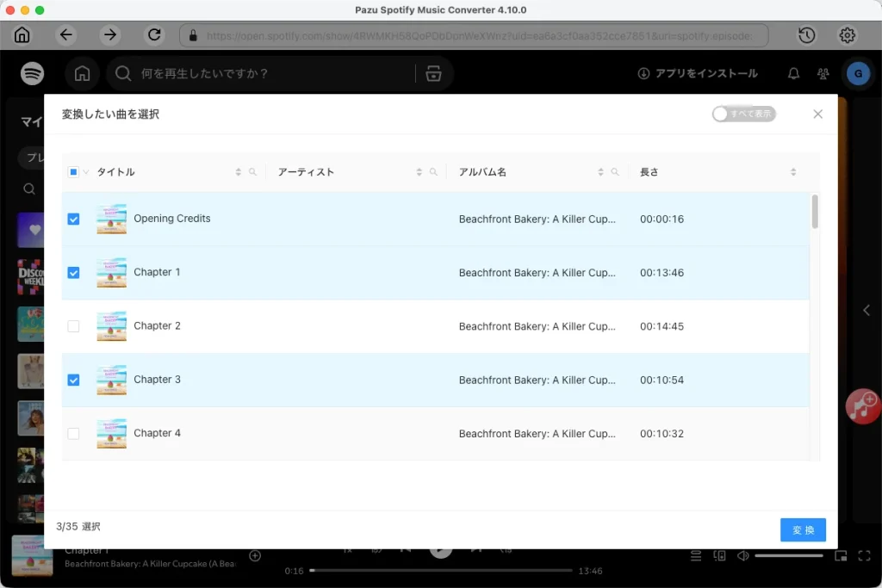Click Opening Credits cover thumbnail

(111, 220)
